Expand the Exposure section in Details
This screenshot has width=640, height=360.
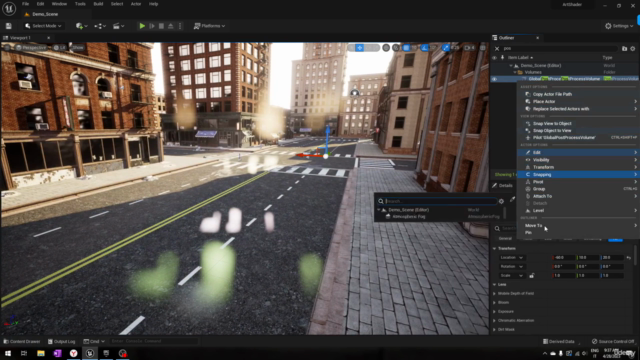click(505, 311)
